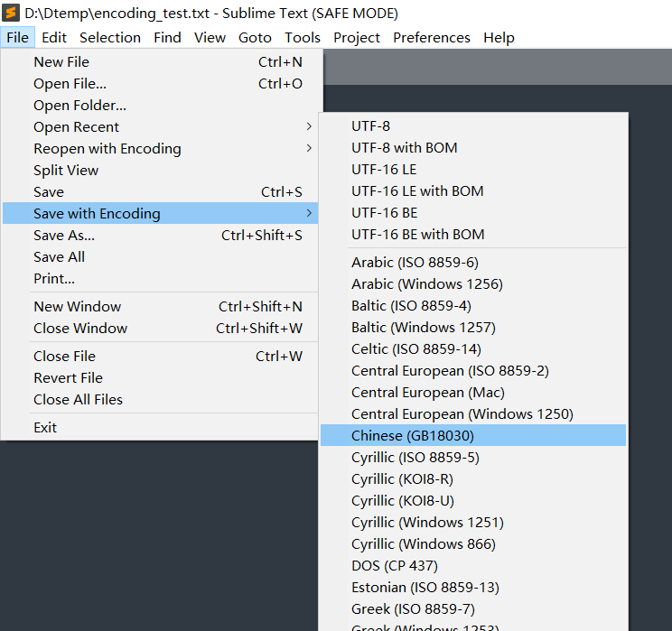Select Cyrillic (KOI8-U) encoding
672x631 pixels.
473,501
